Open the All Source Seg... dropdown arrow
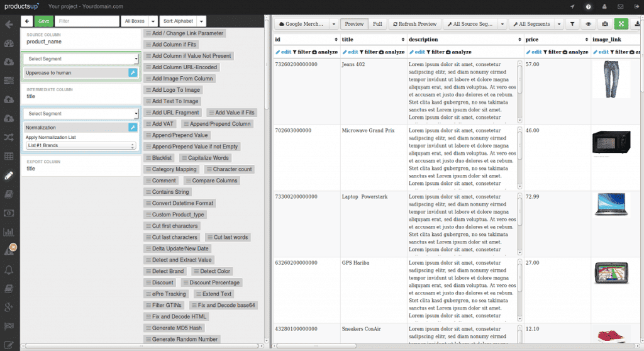 [x=502, y=24]
